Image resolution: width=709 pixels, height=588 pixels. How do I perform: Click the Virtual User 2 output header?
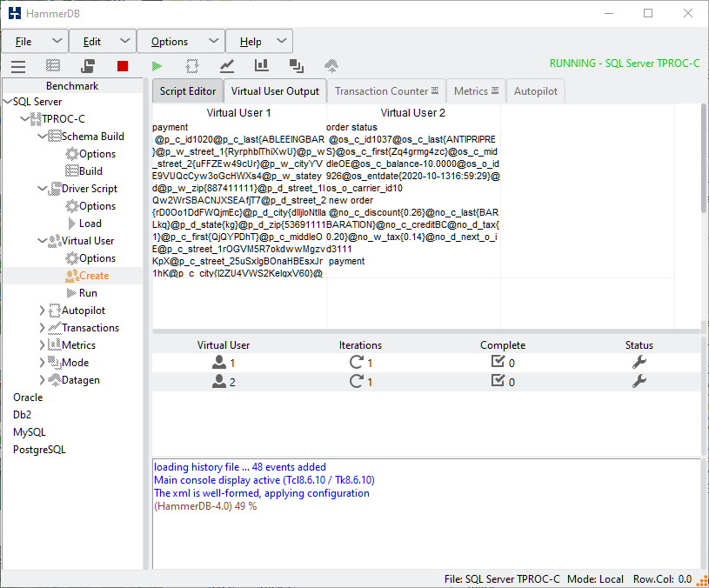413,113
